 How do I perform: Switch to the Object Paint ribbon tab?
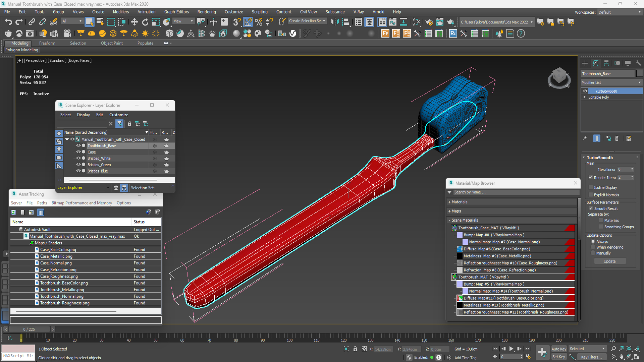112,43
